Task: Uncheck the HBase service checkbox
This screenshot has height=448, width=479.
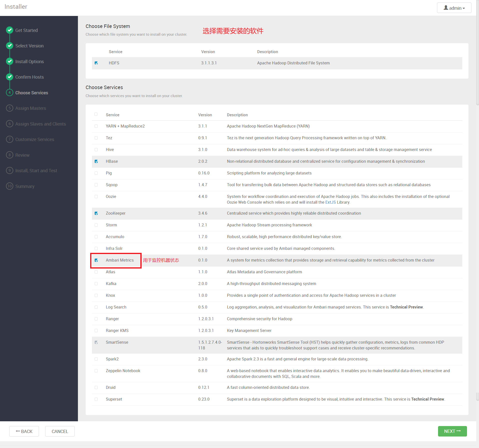Action: point(96,161)
